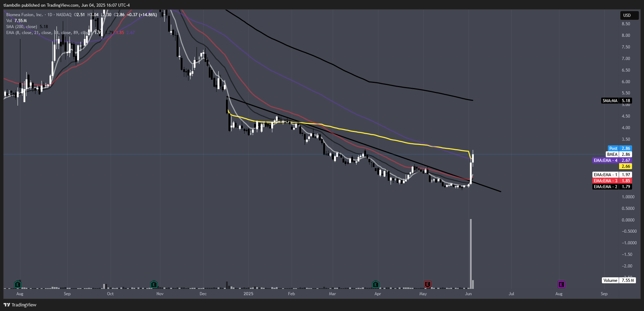This screenshot has width=644, height=311.
Task: Click the 1.0000 price scale value
Action: (628, 197)
